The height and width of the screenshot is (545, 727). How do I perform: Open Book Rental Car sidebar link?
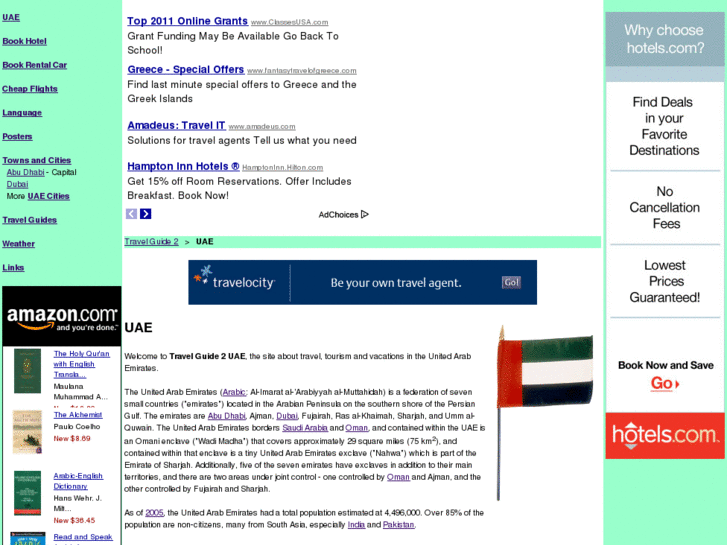[35, 65]
